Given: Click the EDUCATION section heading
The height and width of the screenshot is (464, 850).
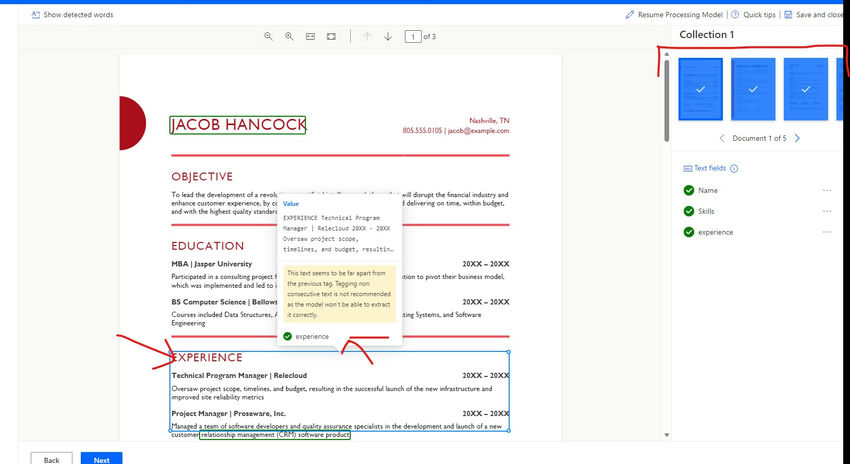Looking at the screenshot, I should [208, 246].
